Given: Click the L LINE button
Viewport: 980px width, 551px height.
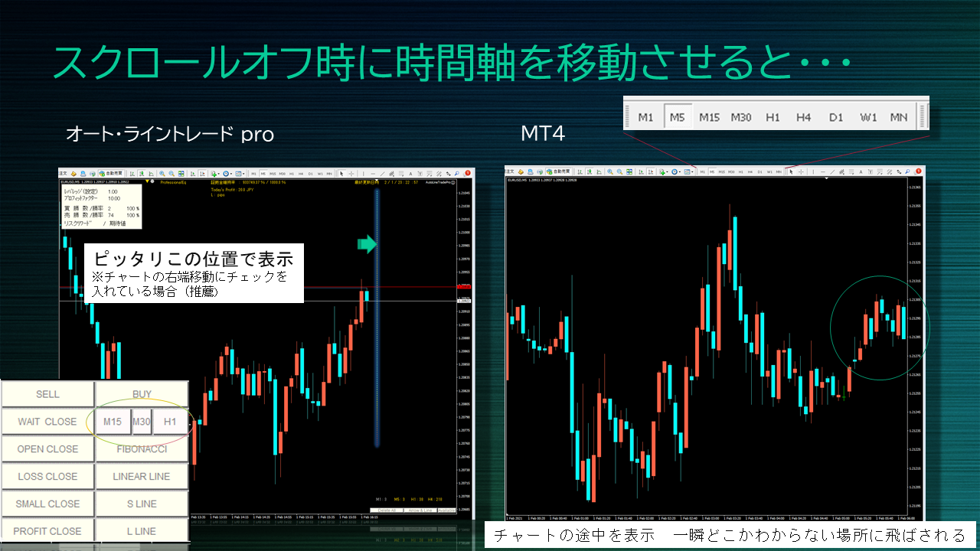Looking at the screenshot, I should [142, 531].
